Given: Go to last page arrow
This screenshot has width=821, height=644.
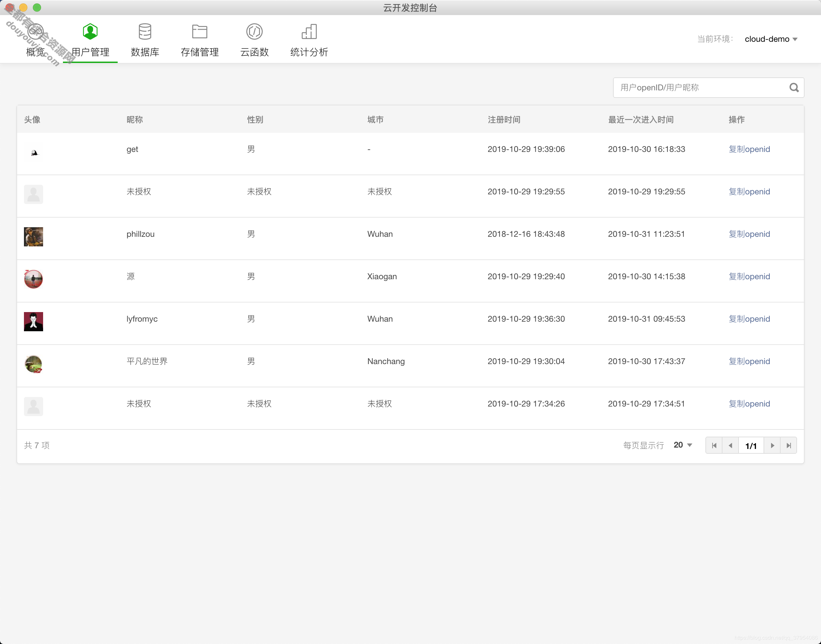Looking at the screenshot, I should (789, 445).
